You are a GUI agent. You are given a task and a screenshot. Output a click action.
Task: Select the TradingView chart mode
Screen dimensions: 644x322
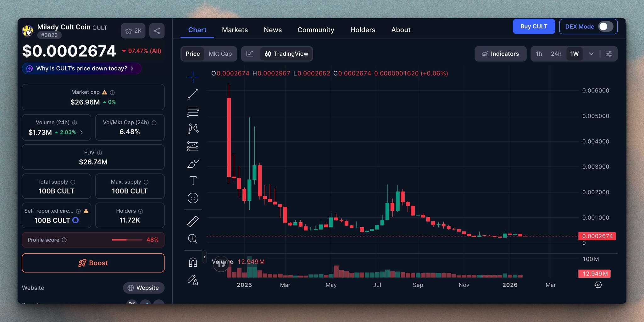coord(286,54)
